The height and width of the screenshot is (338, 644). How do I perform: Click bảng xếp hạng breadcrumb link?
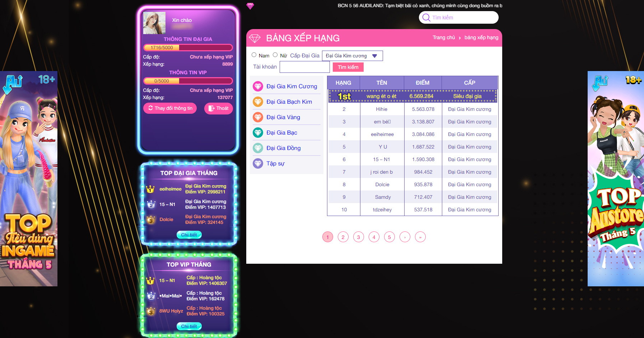[x=481, y=37]
